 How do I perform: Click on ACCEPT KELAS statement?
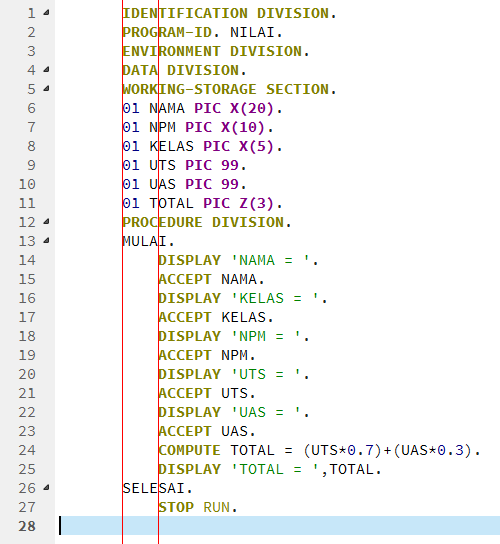[216, 317]
